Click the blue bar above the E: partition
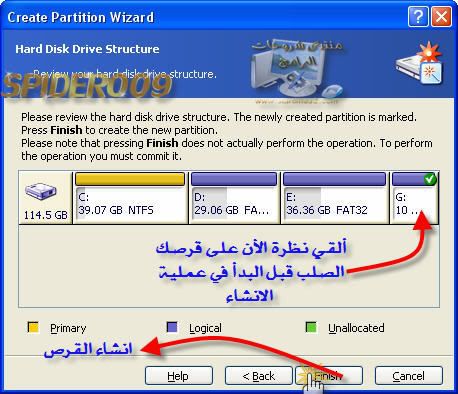Screen dimensions: 458x394 click(334, 179)
